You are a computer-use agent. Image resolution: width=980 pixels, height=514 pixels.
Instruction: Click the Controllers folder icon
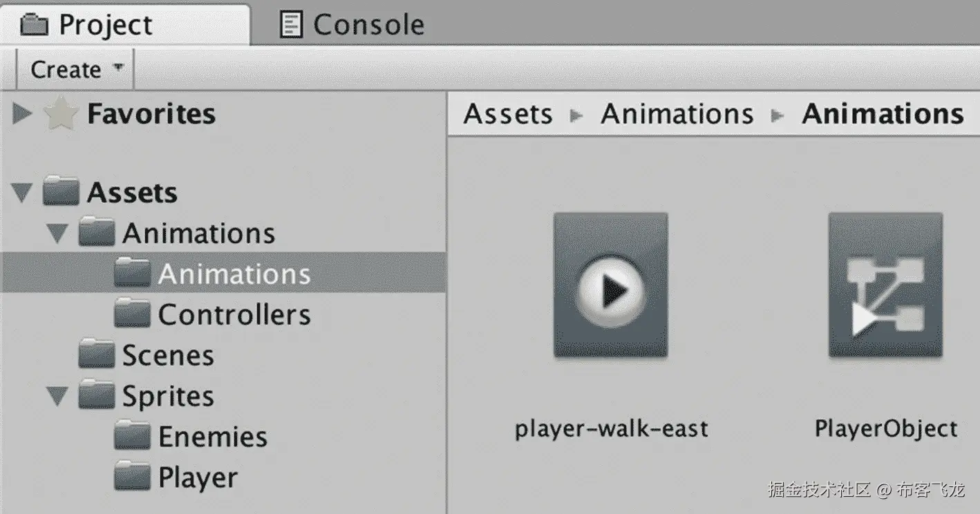132,315
